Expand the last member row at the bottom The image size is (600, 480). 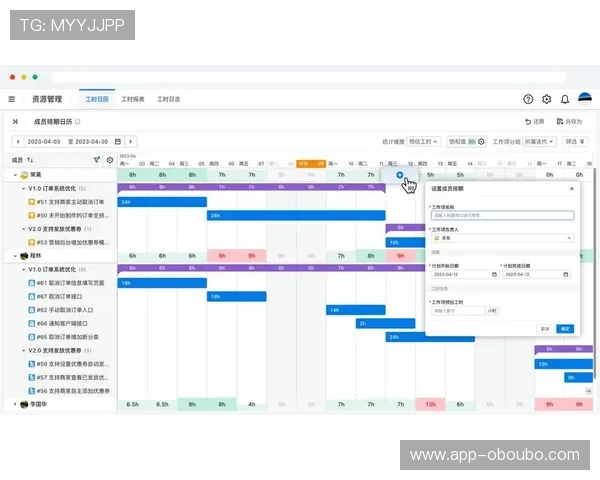(x=15, y=404)
